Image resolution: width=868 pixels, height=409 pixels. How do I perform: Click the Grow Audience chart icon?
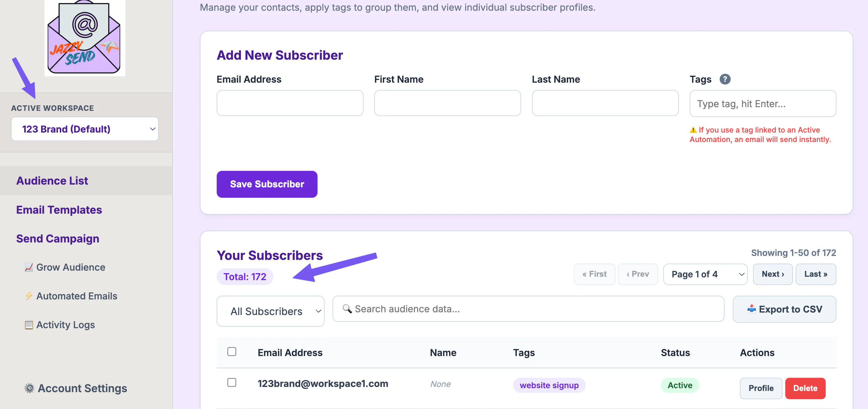point(29,267)
